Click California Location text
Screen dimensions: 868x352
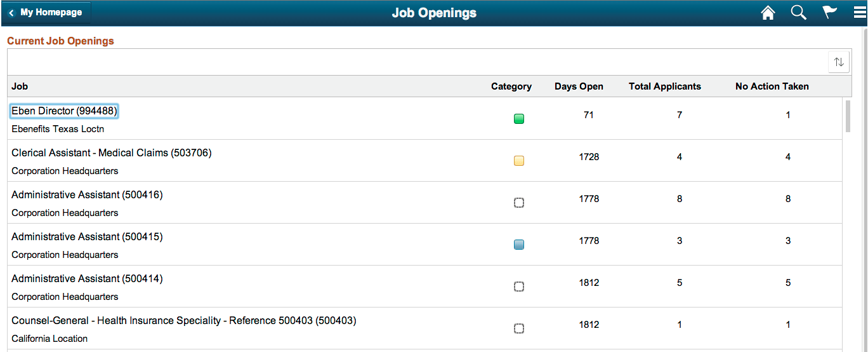[49, 339]
